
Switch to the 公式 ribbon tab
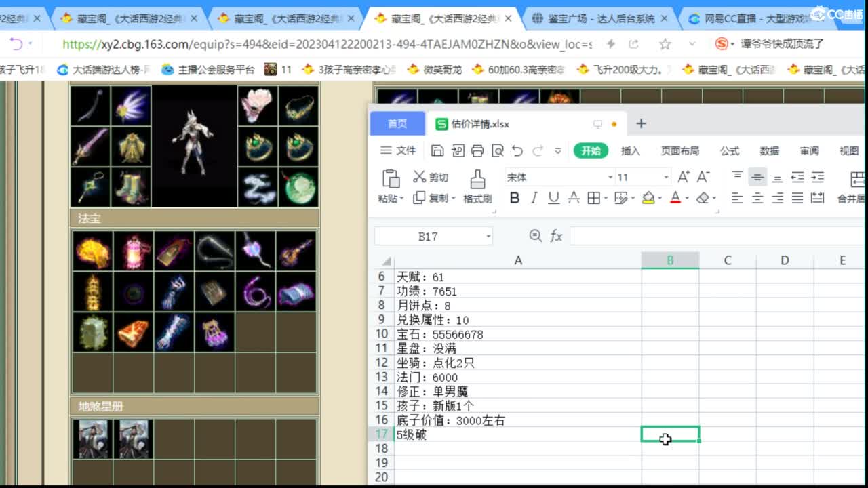pos(730,151)
